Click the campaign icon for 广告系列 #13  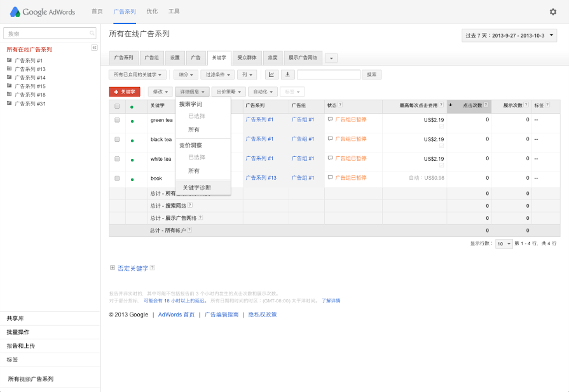click(9, 69)
